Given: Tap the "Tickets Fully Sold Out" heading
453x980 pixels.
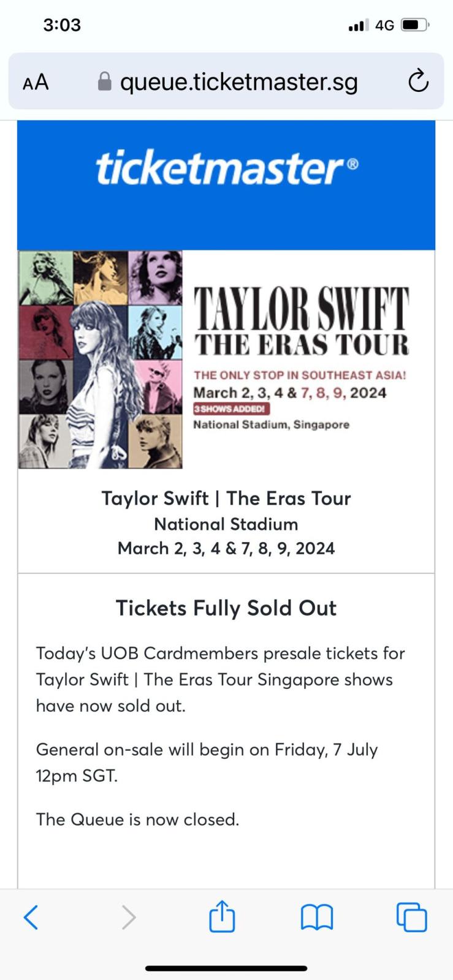Looking at the screenshot, I should [226, 608].
